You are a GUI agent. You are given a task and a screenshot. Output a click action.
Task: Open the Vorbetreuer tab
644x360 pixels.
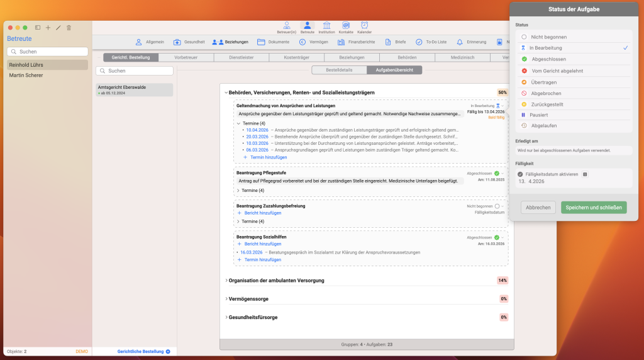186,57
